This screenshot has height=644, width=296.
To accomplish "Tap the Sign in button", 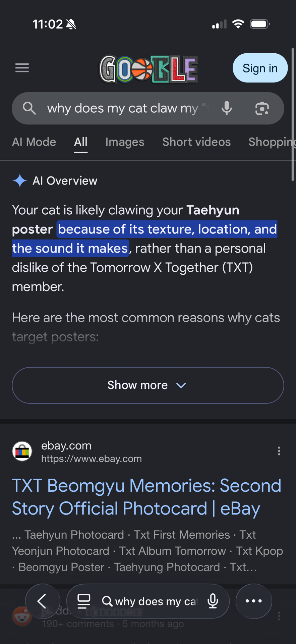I will click(x=260, y=68).
